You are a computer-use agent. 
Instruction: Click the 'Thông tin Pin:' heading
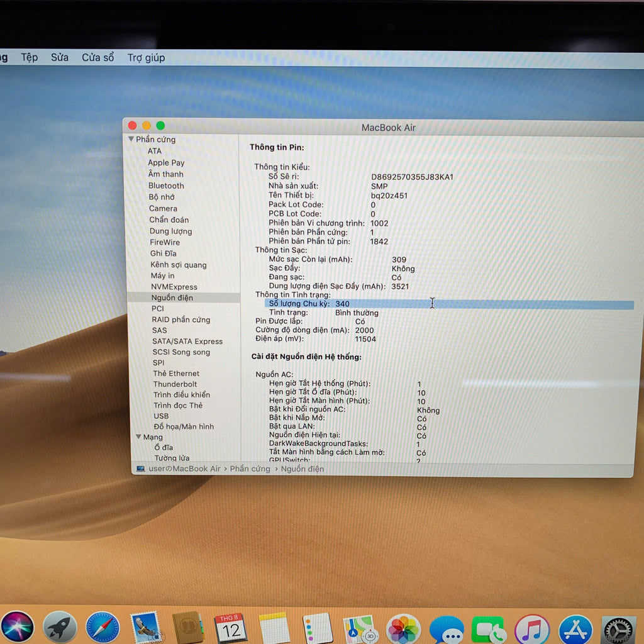tap(277, 147)
